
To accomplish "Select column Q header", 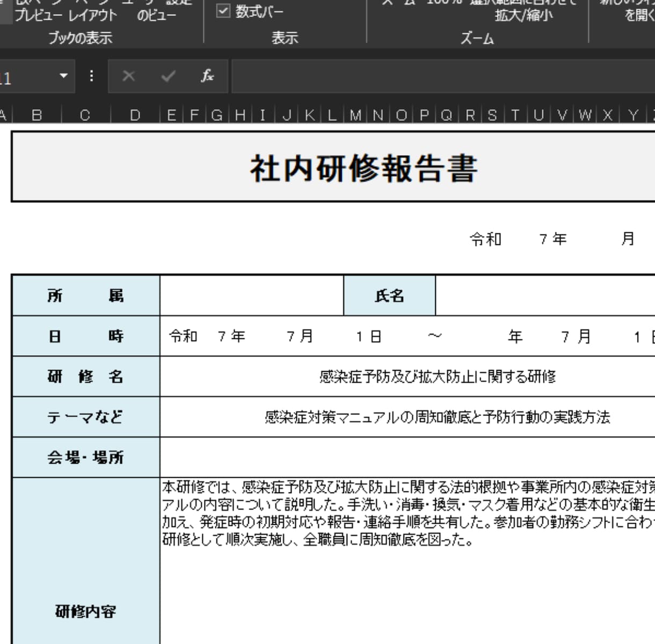I will (x=447, y=115).
